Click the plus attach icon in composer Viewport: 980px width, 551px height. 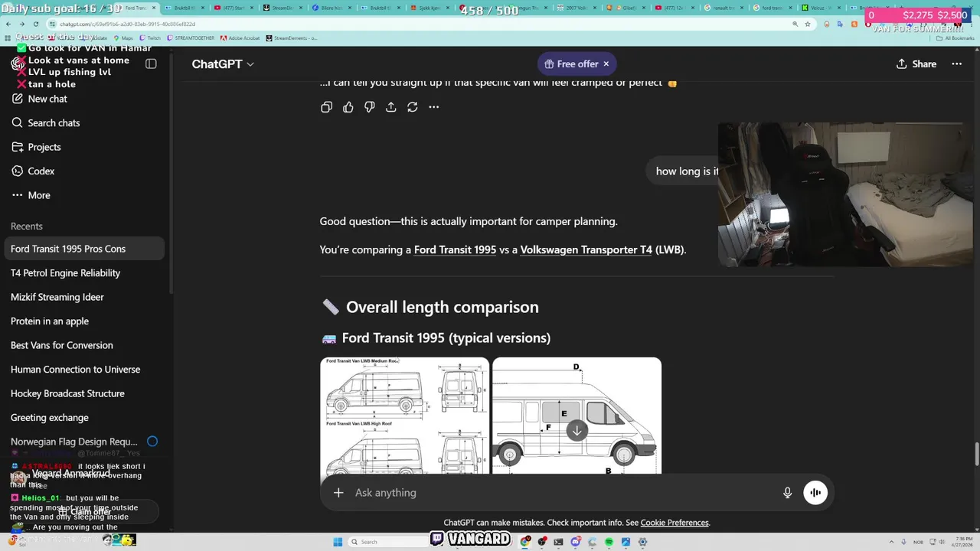(x=338, y=493)
